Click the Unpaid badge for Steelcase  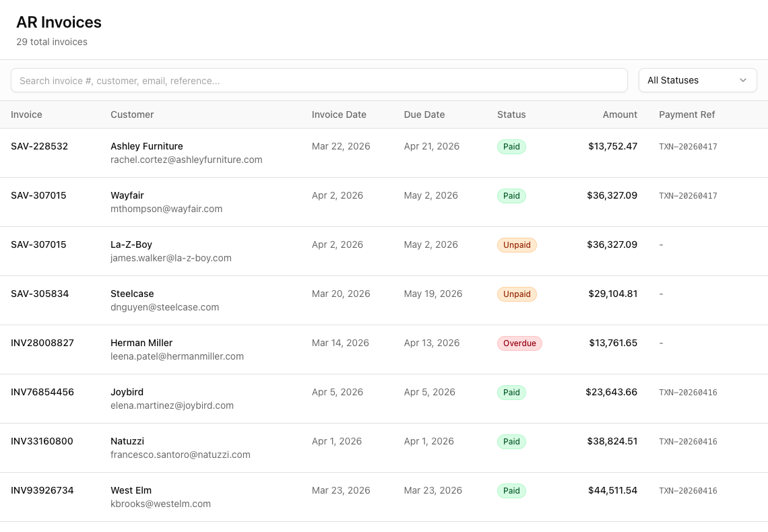pos(517,294)
